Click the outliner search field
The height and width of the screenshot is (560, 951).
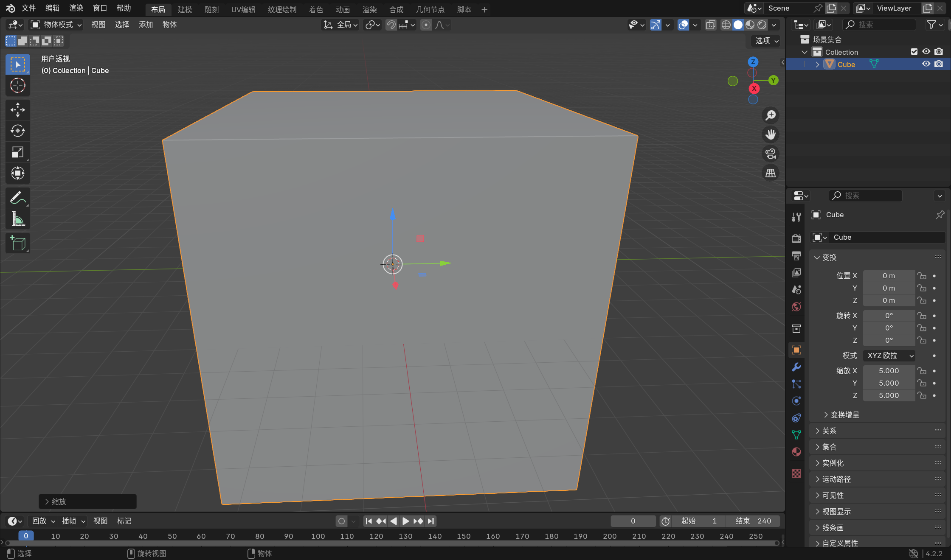coord(879,25)
